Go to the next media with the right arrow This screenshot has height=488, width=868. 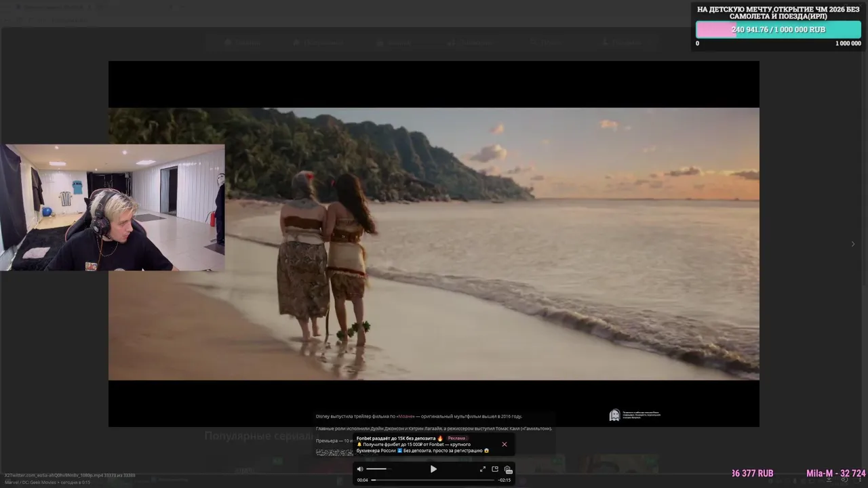(853, 244)
